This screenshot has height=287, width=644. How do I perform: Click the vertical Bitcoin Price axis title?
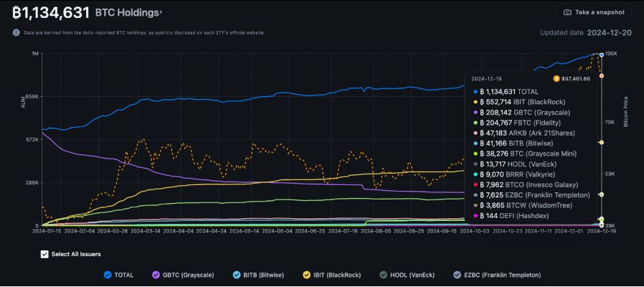626,111
